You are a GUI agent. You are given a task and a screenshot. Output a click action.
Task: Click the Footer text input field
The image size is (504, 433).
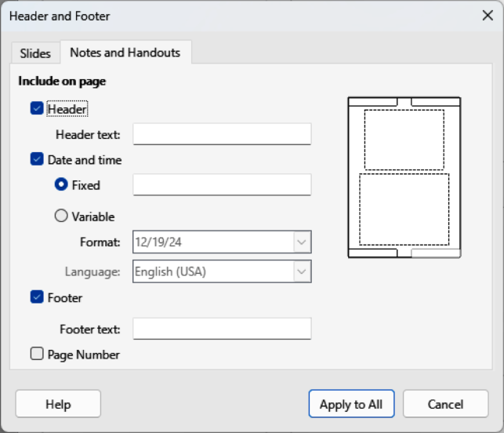[x=222, y=329]
